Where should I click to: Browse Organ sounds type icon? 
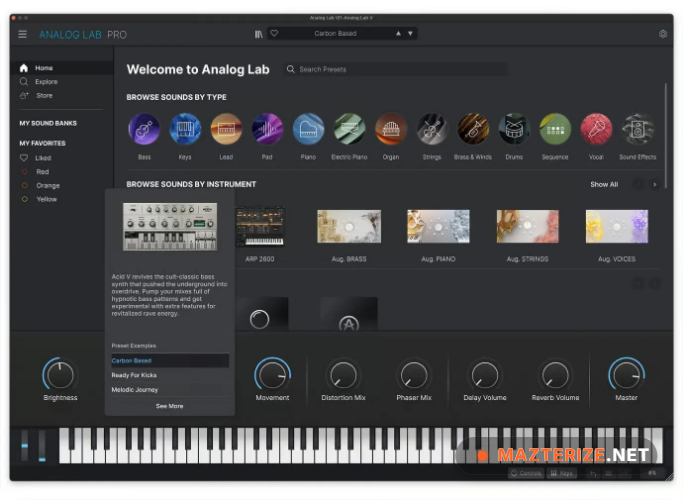coord(391,129)
